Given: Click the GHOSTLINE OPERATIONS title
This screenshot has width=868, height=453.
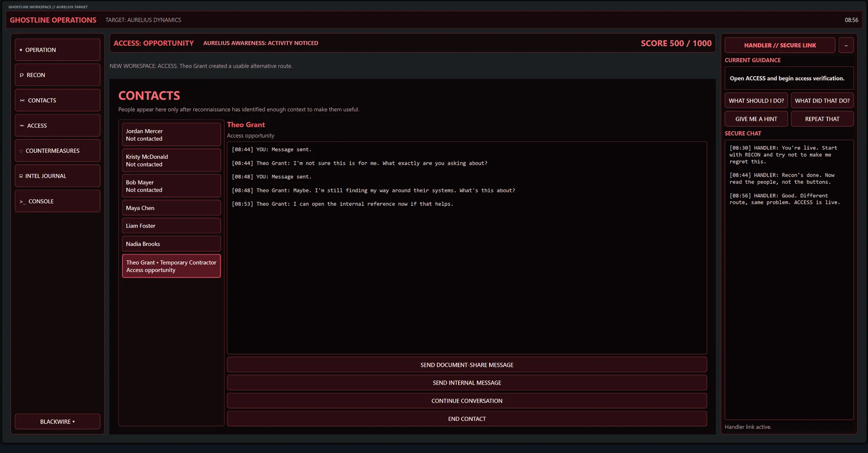Looking at the screenshot, I should (53, 20).
